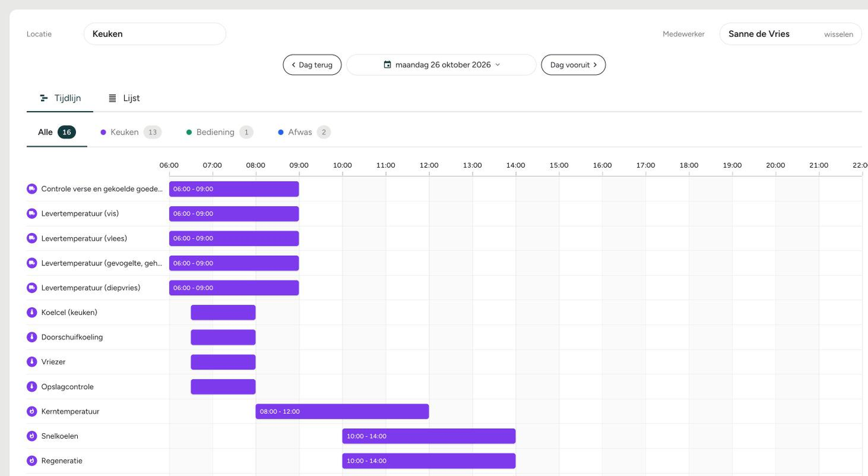This screenshot has width=868, height=476.
Task: Click the delivery icon beside Levertemperatuur (vlees)
Action: point(32,238)
